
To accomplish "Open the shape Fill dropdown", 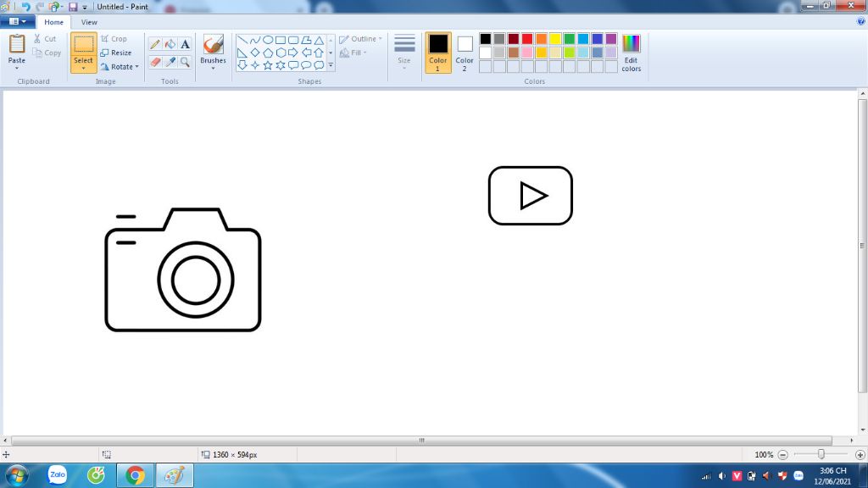I will (x=353, y=53).
